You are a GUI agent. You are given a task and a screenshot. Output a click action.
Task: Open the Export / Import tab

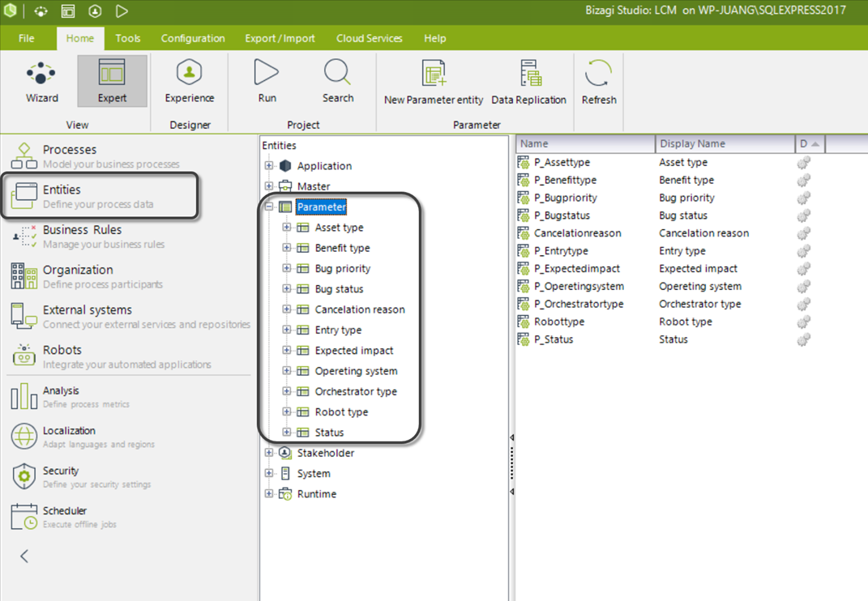tap(280, 38)
